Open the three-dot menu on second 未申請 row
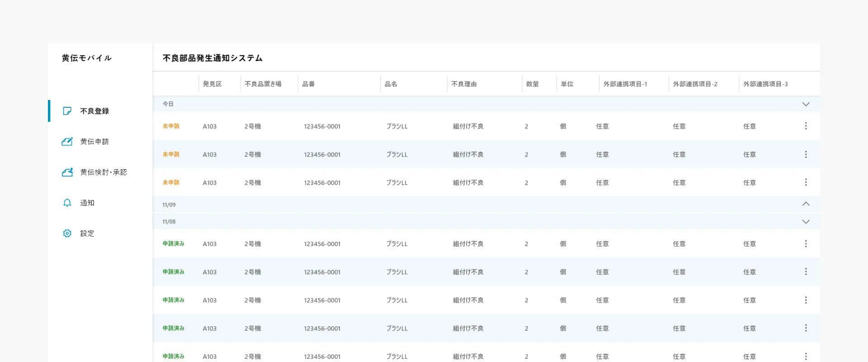The image size is (868, 362). (x=806, y=154)
